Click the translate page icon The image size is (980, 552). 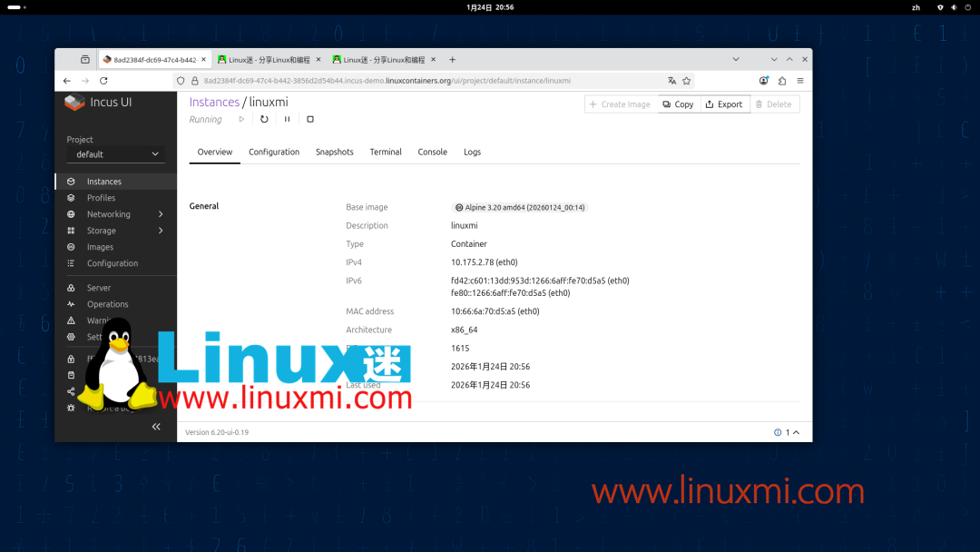coord(671,80)
